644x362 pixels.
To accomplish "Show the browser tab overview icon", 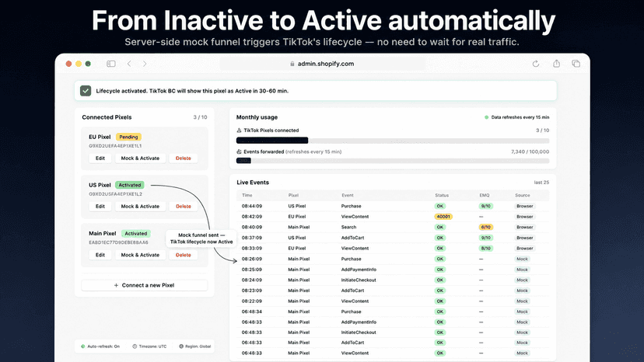I will (576, 63).
